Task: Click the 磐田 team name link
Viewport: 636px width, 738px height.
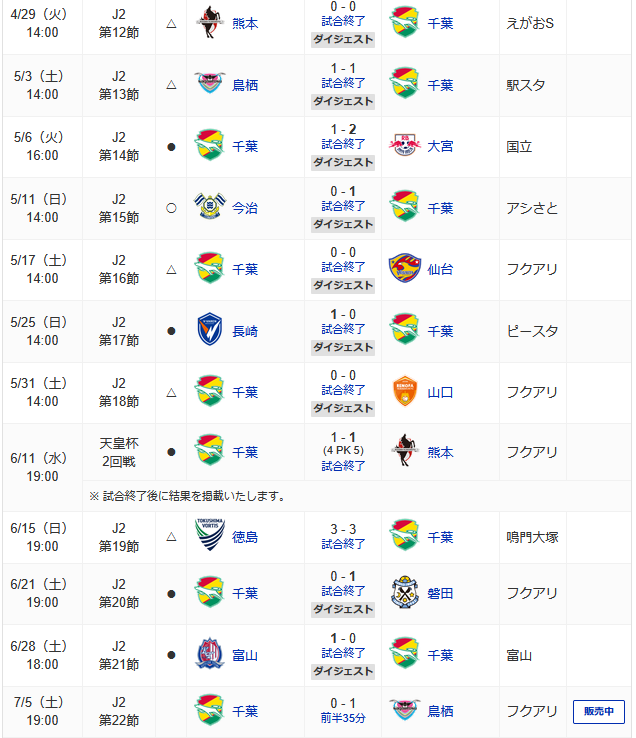Action: click(x=440, y=594)
